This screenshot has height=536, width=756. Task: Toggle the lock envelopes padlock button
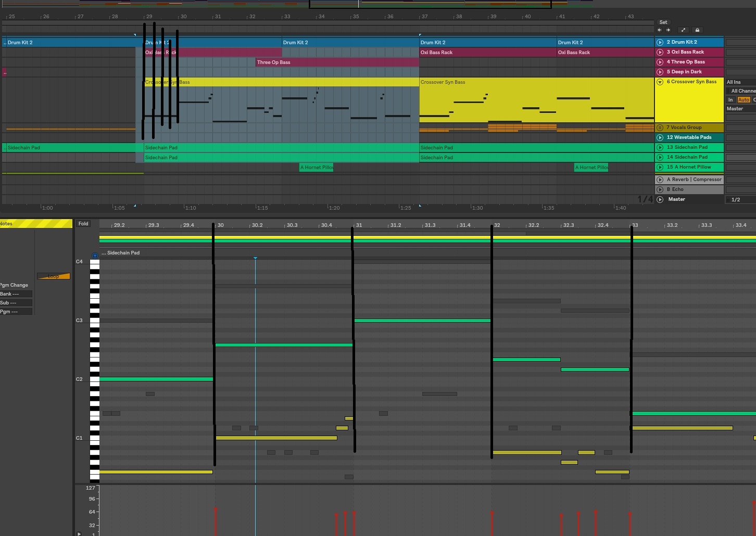pyautogui.click(x=698, y=30)
